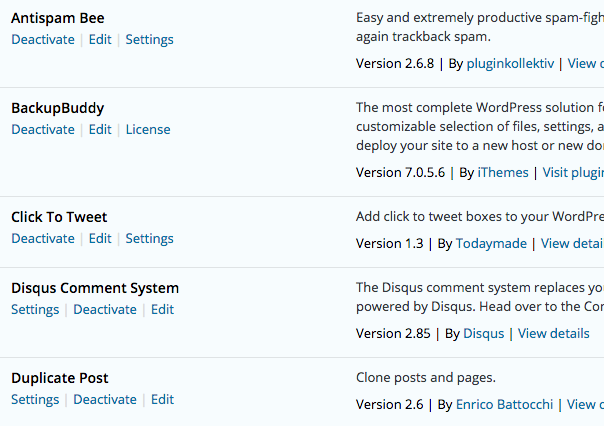Visit the pluginkollektiv author link
This screenshot has height=426, width=604.
point(510,64)
